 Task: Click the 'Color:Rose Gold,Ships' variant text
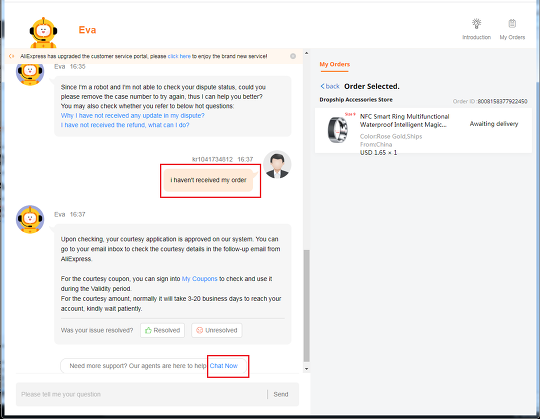click(391, 136)
